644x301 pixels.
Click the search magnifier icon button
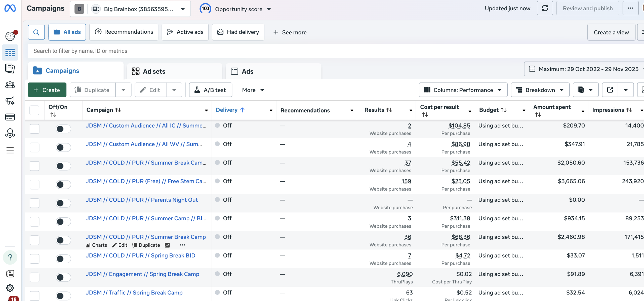36,32
